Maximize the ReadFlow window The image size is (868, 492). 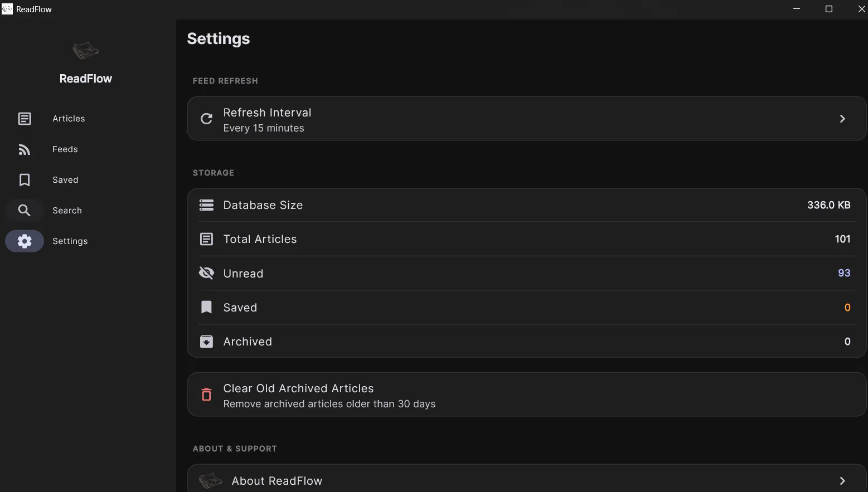tap(829, 9)
